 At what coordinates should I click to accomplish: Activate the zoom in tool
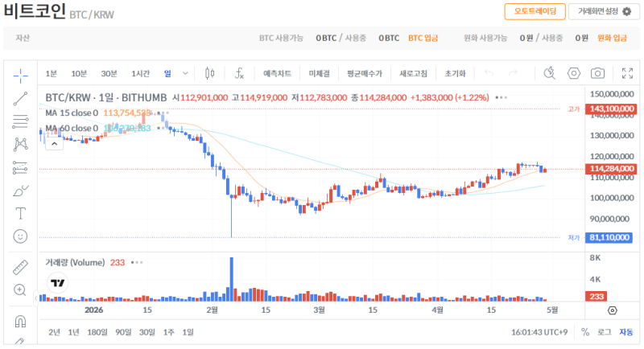click(x=21, y=290)
